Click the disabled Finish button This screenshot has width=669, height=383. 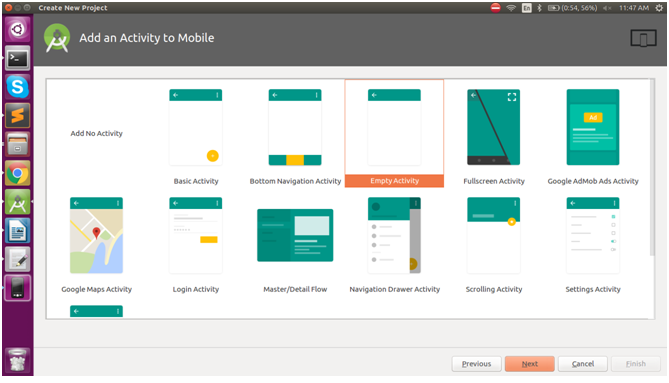[635, 364]
